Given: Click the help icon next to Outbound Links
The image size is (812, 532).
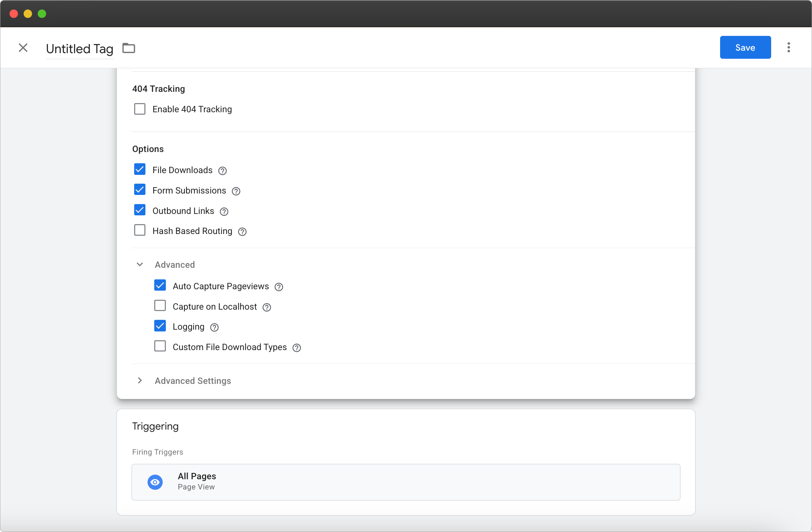Looking at the screenshot, I should pos(224,211).
